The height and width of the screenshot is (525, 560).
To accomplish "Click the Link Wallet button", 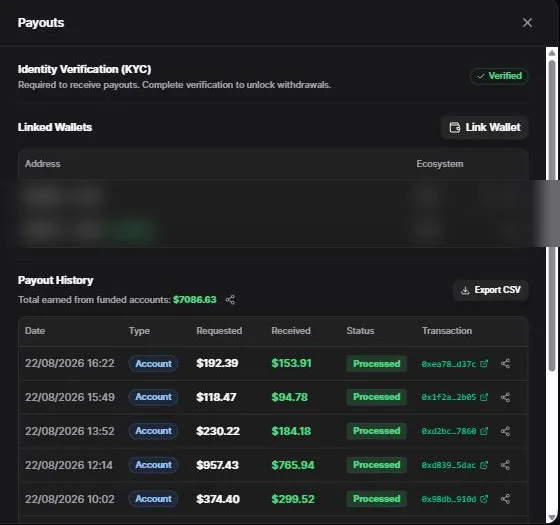I will 485,128.
